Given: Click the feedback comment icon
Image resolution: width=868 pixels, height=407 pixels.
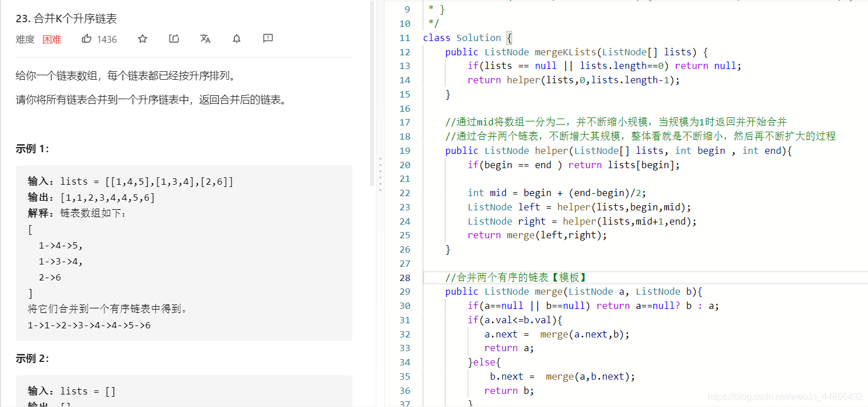Looking at the screenshot, I should point(268,39).
